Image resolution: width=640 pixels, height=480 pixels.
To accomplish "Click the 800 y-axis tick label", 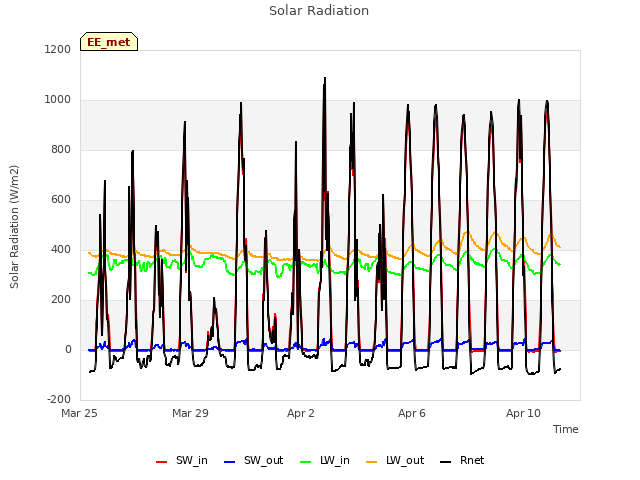I will coord(61,149).
